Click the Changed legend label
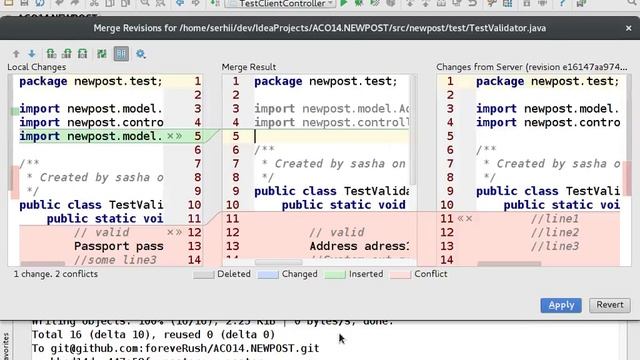The image size is (640, 360). [x=300, y=274]
